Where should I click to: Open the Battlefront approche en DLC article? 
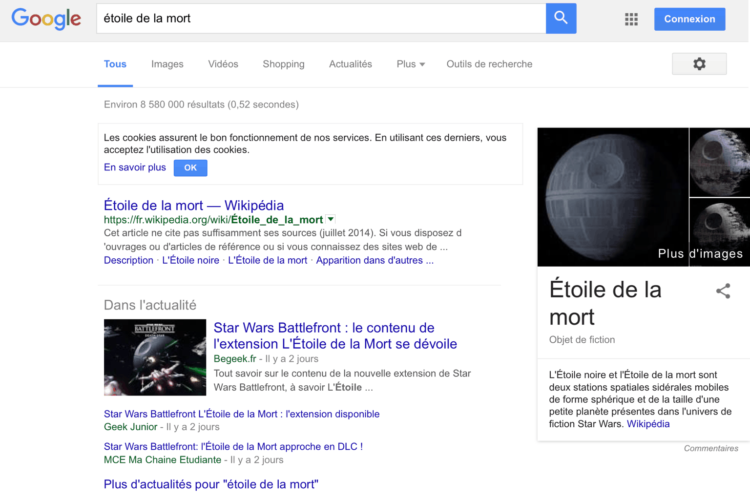click(233, 446)
